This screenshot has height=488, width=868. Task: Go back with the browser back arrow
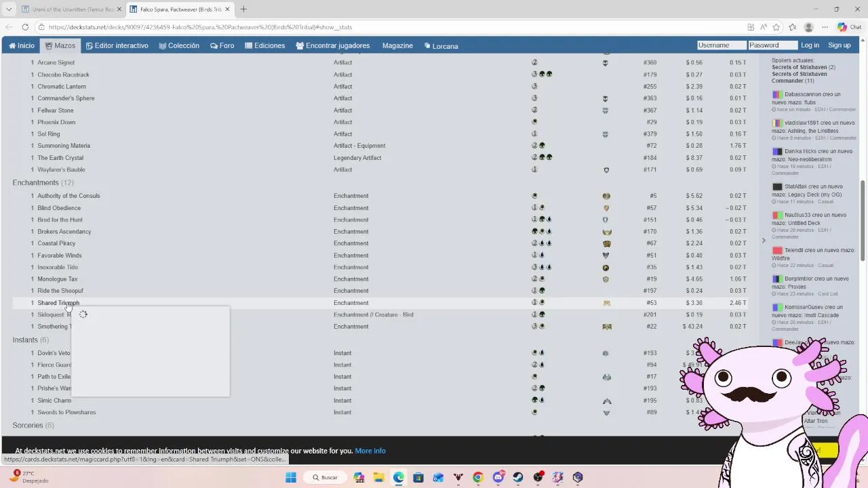(9, 27)
